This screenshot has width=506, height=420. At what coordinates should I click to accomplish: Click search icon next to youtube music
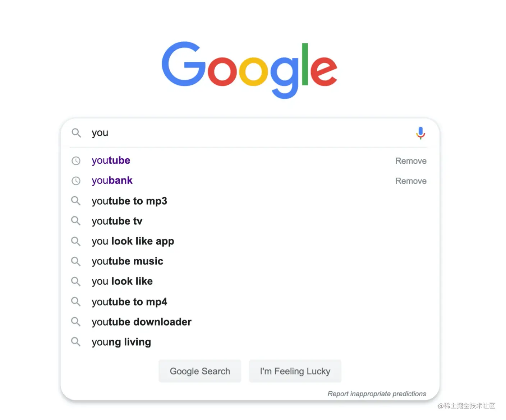point(76,261)
